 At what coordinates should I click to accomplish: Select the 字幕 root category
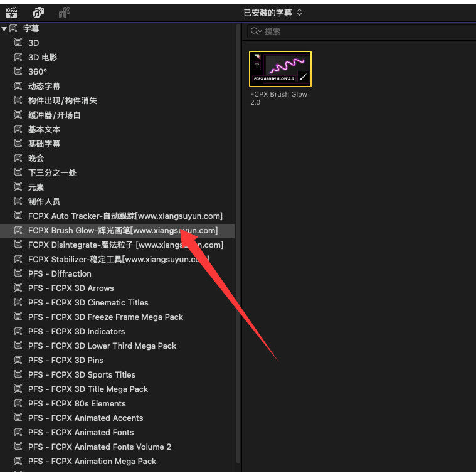click(117, 29)
